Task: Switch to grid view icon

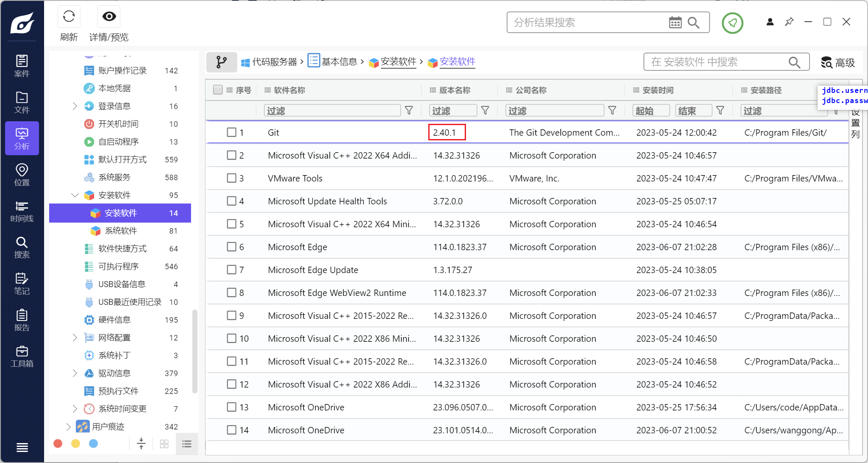Action: coord(164,444)
